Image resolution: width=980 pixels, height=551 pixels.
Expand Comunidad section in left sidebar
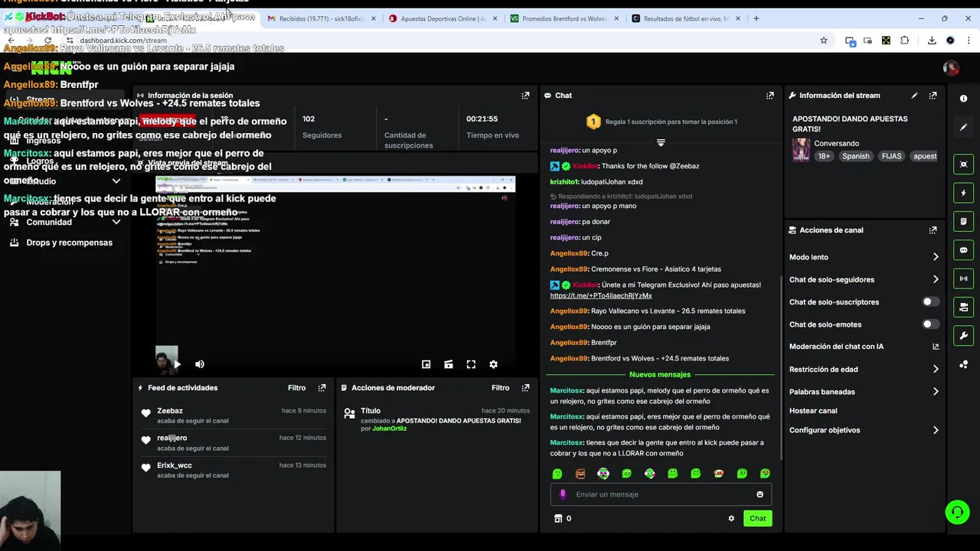(116, 222)
